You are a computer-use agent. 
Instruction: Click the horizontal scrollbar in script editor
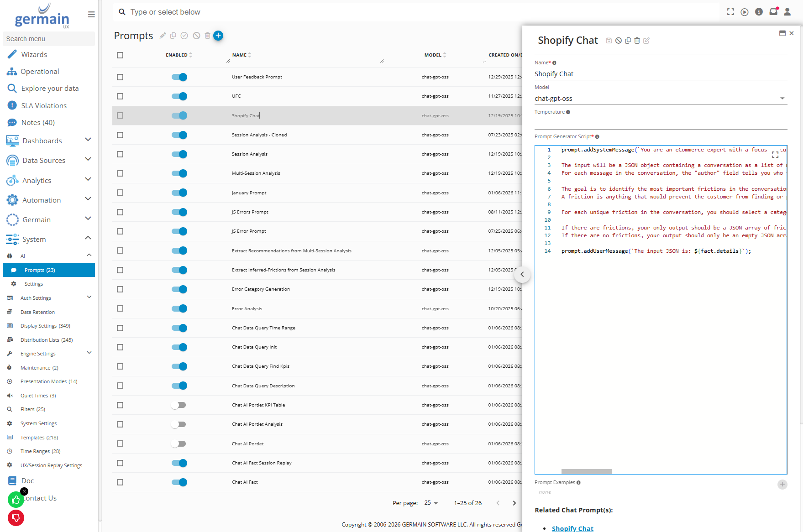587,471
